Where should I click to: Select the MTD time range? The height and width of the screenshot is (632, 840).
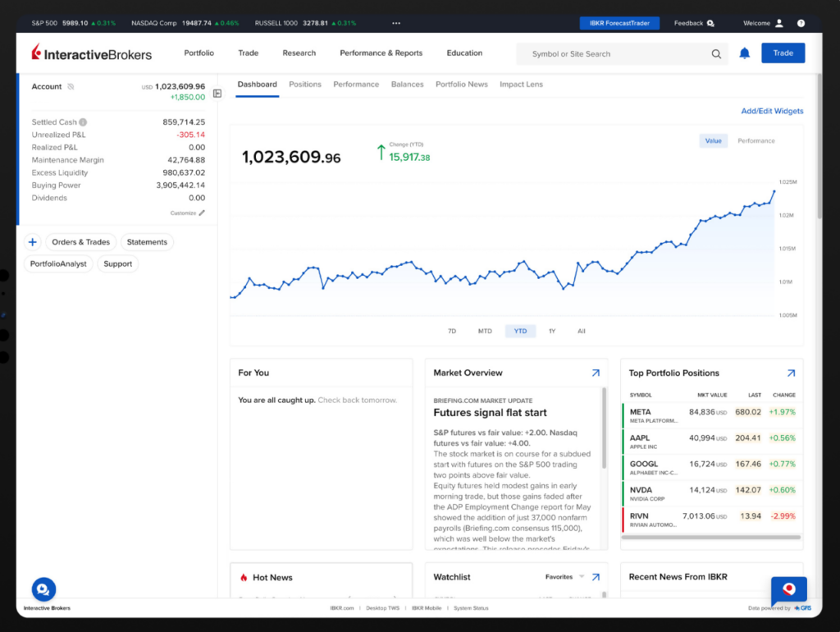click(485, 331)
